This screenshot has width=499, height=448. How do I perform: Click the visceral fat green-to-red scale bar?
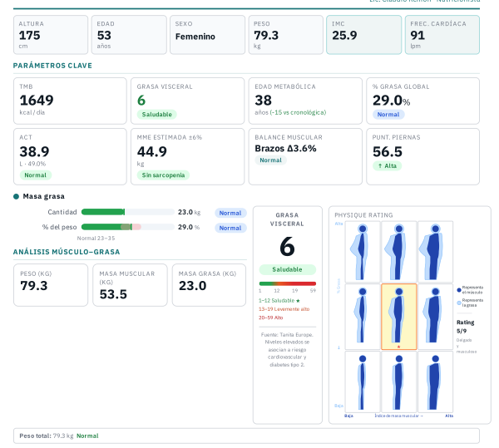(288, 283)
